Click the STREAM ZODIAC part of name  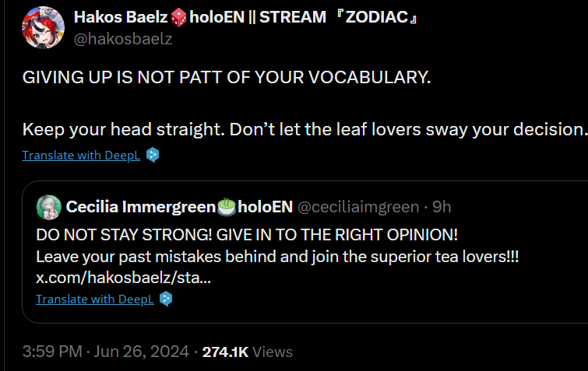pos(339,17)
